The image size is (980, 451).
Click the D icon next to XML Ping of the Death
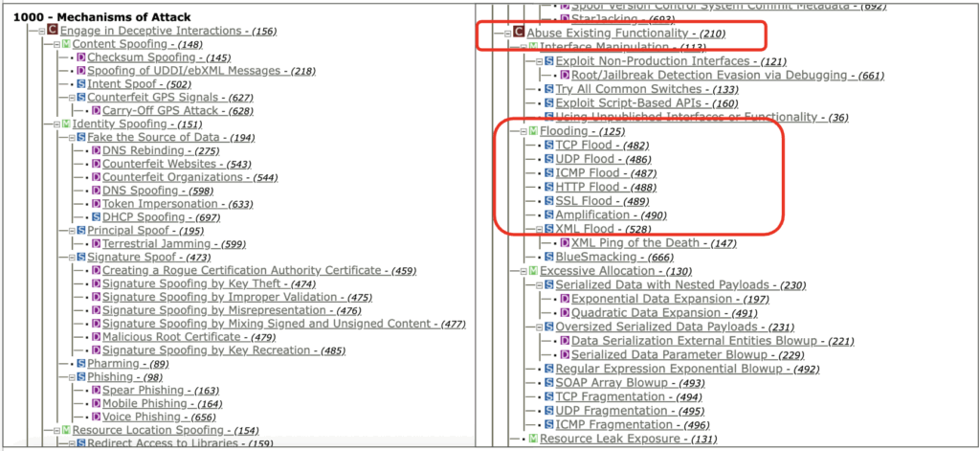pos(565,243)
